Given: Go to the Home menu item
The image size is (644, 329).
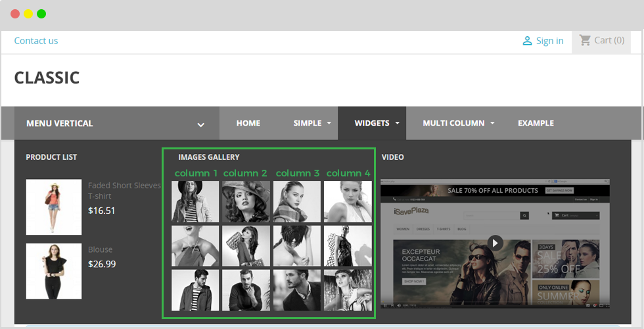Looking at the screenshot, I should point(248,123).
